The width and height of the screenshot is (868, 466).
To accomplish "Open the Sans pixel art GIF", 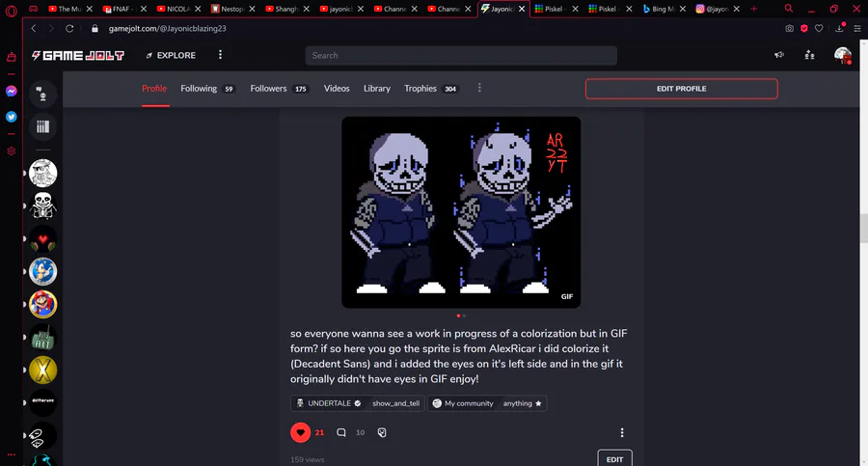I will pyautogui.click(x=461, y=212).
